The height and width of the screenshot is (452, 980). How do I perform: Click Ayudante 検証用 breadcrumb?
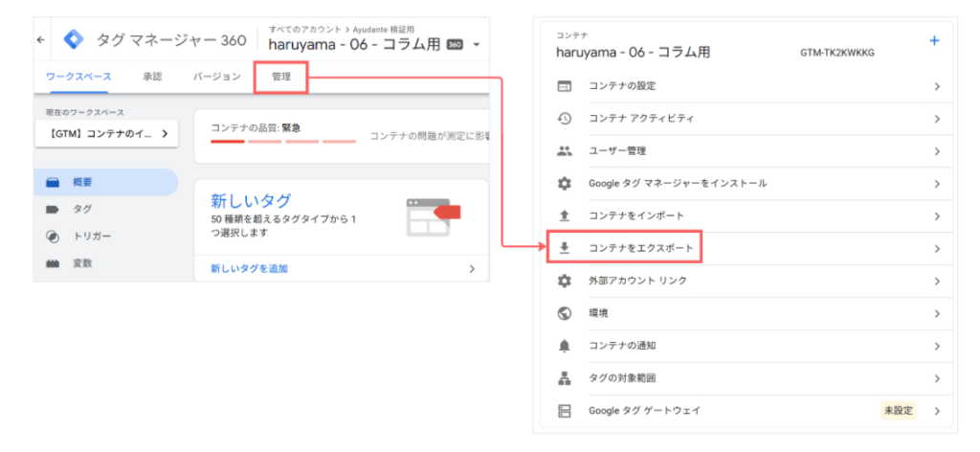(383, 30)
